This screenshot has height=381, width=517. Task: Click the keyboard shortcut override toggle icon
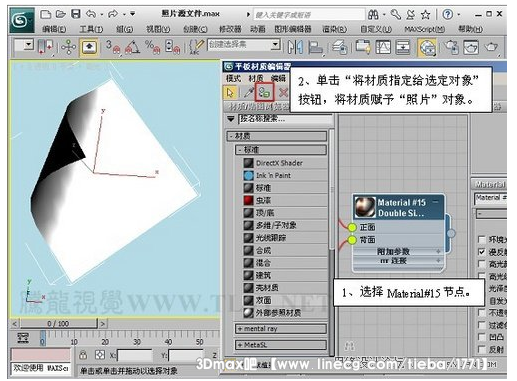point(89,47)
